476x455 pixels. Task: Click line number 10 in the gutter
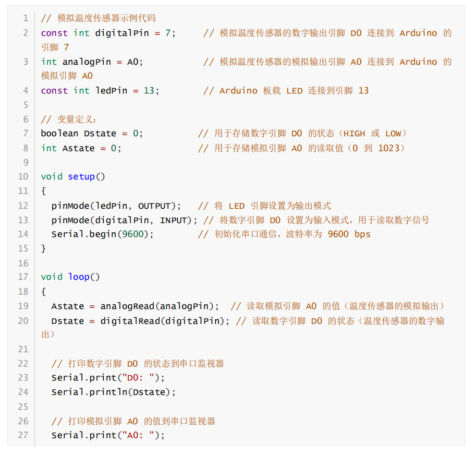coord(23,177)
